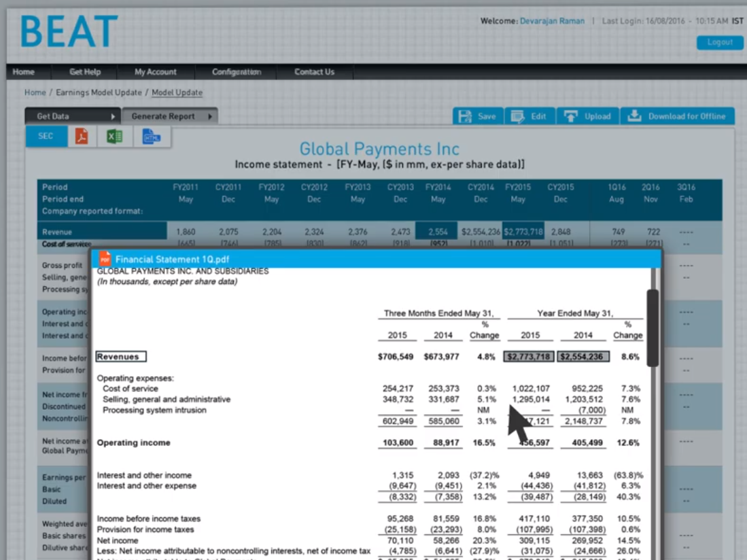This screenshot has height=560, width=747.
Task: Click the Upload button
Action: tap(587, 116)
